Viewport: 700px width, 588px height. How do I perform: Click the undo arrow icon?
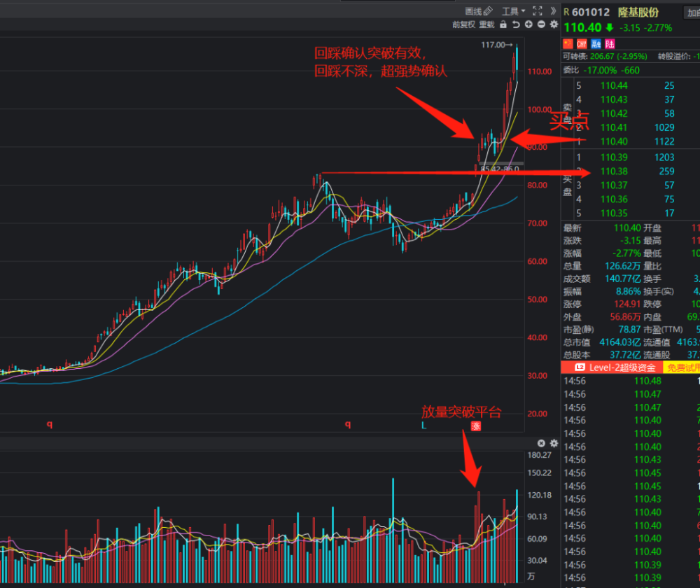pos(516,24)
